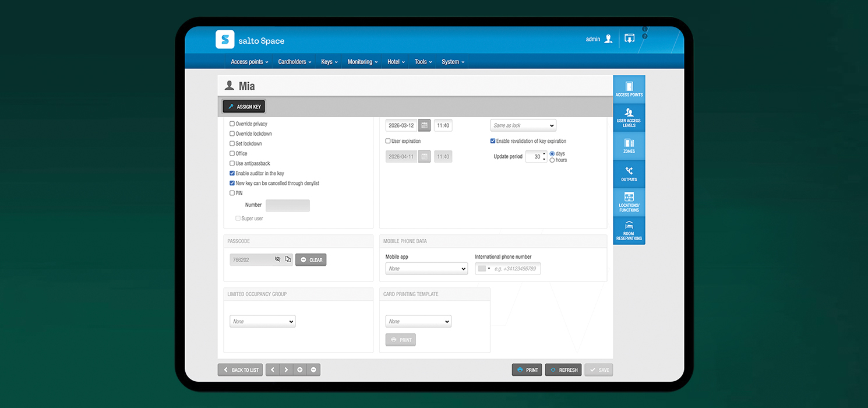Click the Refresh button
The height and width of the screenshot is (408, 868).
tap(563, 370)
